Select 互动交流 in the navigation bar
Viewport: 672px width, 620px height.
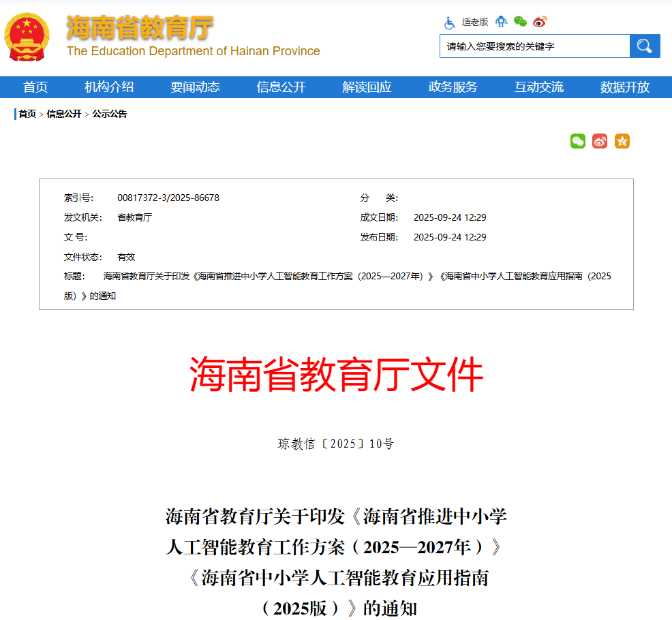coord(538,87)
